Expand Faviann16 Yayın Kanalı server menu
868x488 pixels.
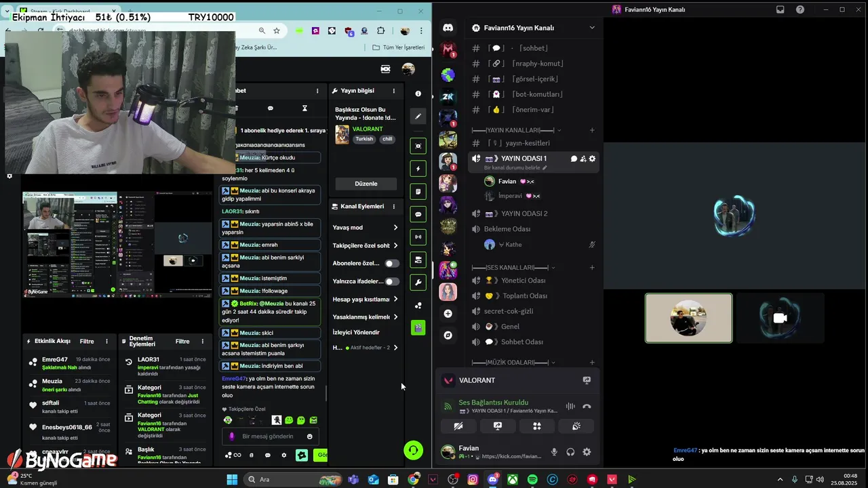click(592, 28)
